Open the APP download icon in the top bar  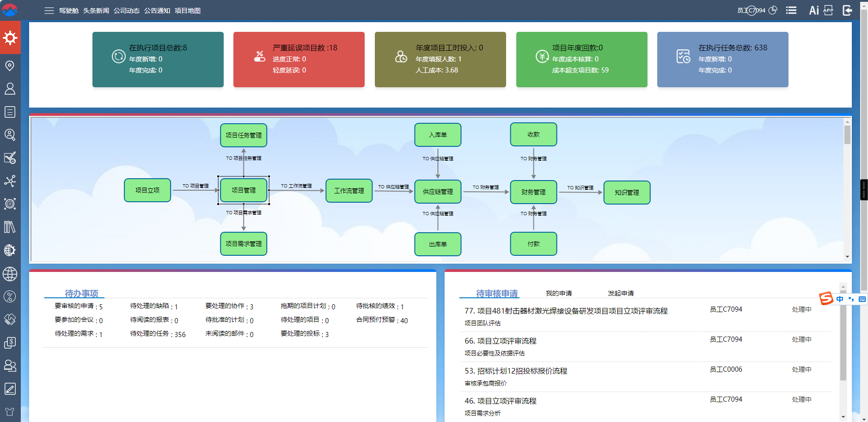829,10
